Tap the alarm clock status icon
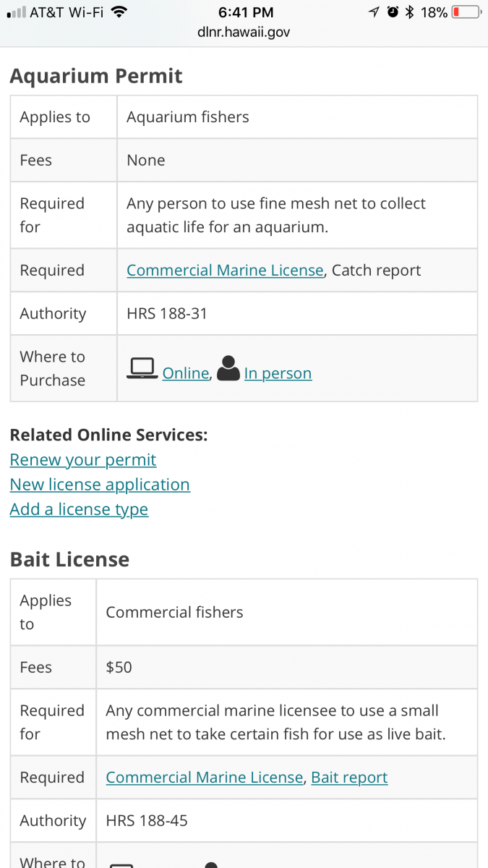 pyautogui.click(x=393, y=12)
